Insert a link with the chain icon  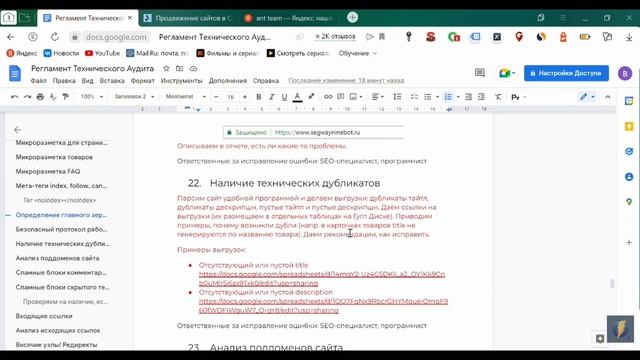point(328,97)
